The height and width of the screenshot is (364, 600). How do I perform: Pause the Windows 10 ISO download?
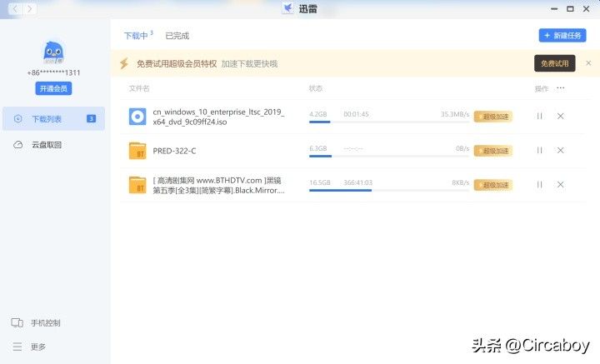click(539, 117)
